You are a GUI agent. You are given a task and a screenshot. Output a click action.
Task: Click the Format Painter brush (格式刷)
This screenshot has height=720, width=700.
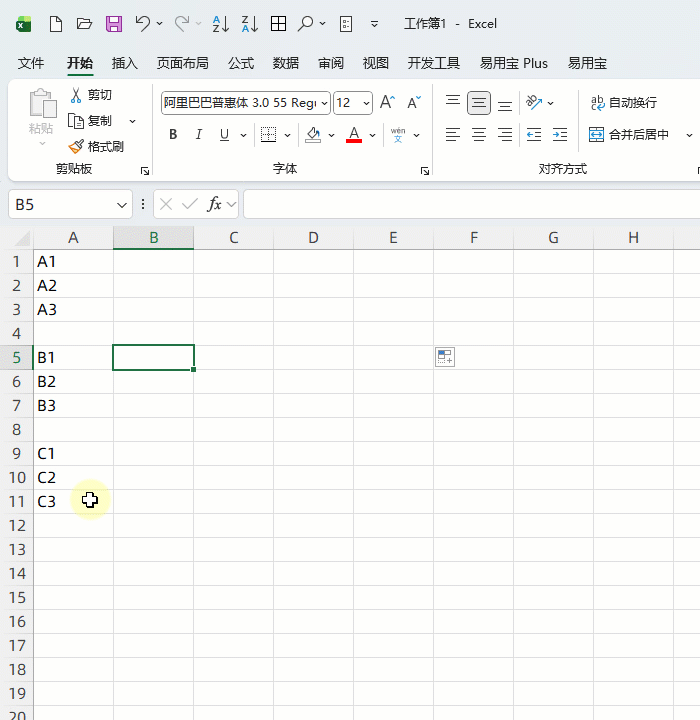(x=96, y=146)
